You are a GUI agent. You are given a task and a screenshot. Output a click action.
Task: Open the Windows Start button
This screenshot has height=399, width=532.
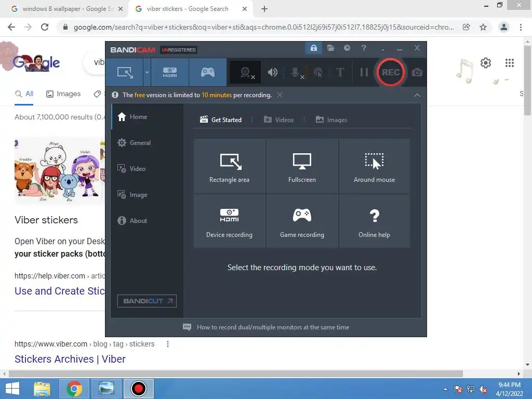(12, 389)
